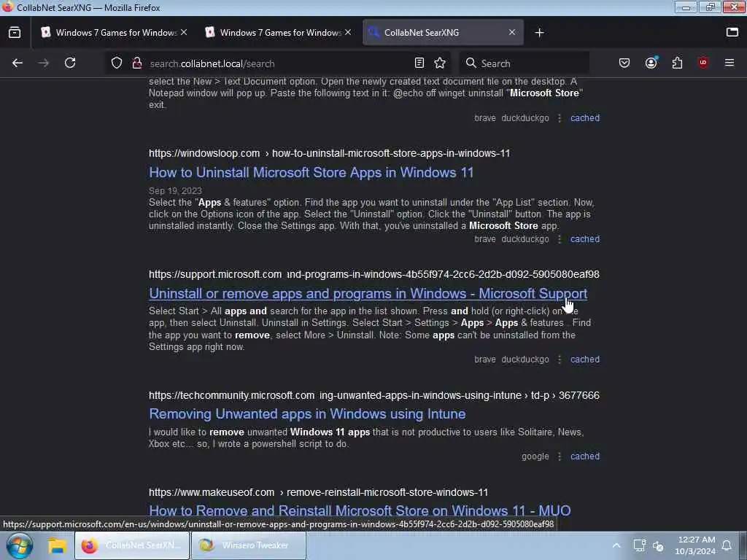Screen dimensions: 747x560
Task: Select the CollabNet SearXNG Firefox taskbar button
Action: (x=131, y=545)
